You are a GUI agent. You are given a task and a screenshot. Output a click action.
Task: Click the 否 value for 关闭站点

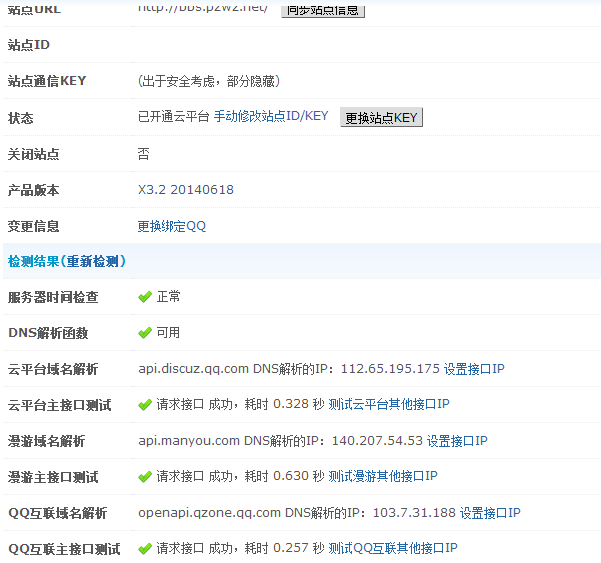pyautogui.click(x=143, y=154)
